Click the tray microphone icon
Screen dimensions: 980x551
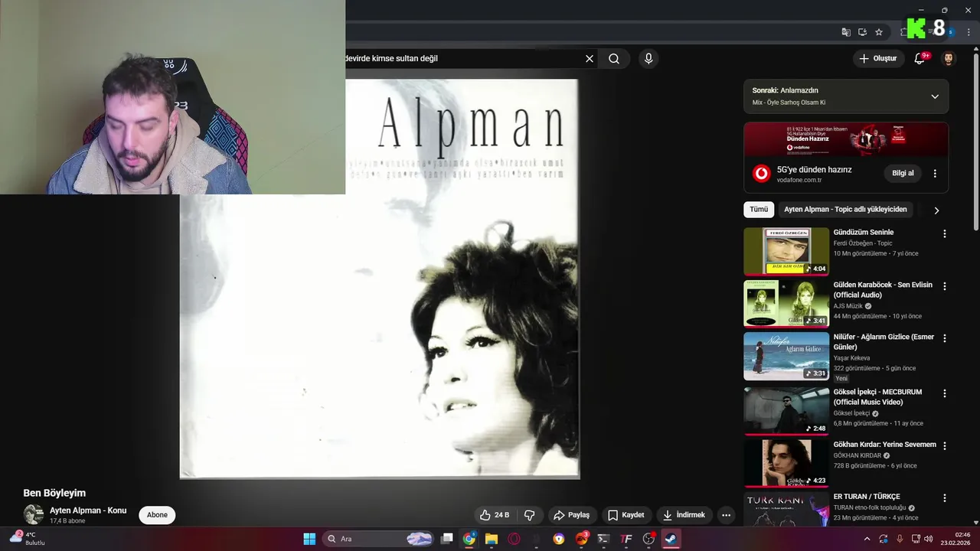click(900, 539)
